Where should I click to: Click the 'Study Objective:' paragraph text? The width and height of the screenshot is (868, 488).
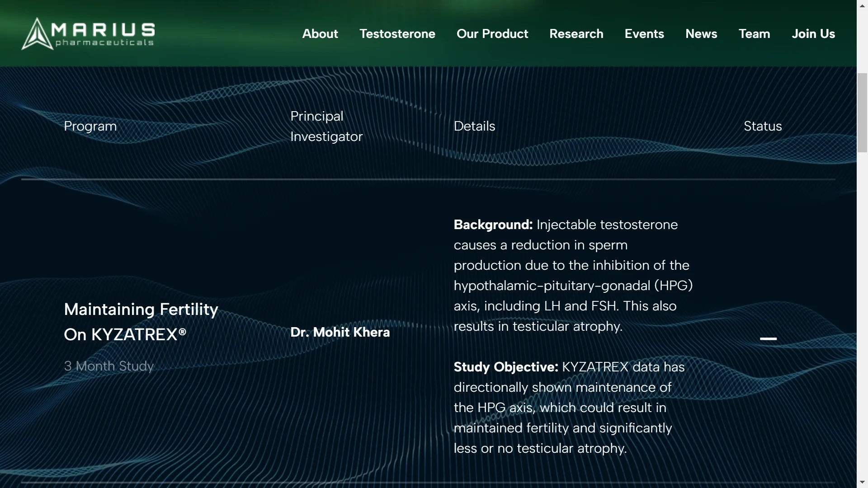[569, 408]
